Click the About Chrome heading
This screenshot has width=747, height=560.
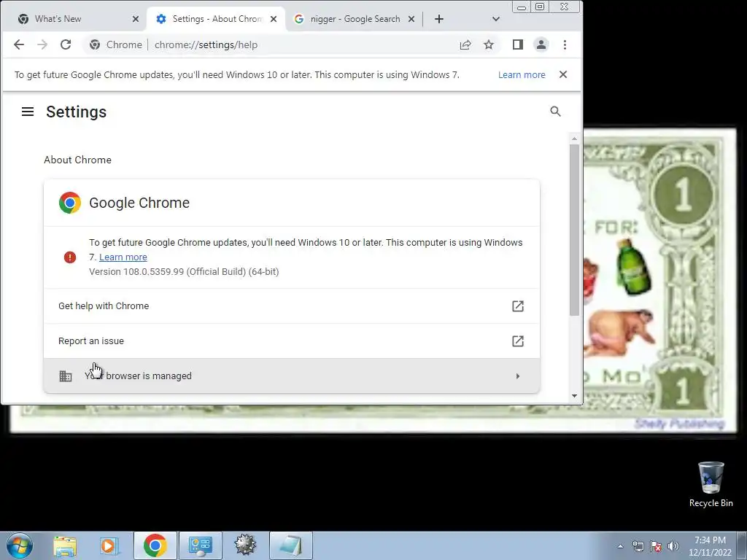(x=77, y=160)
